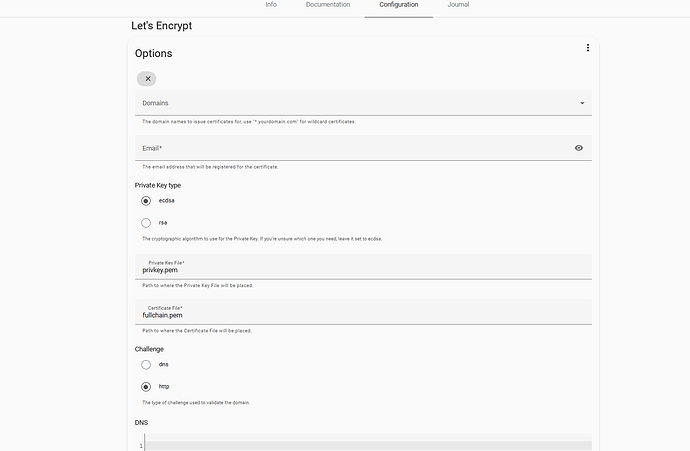Click the 'Challenge' section label
Viewport: 690px width, 451px height.
tap(149, 349)
